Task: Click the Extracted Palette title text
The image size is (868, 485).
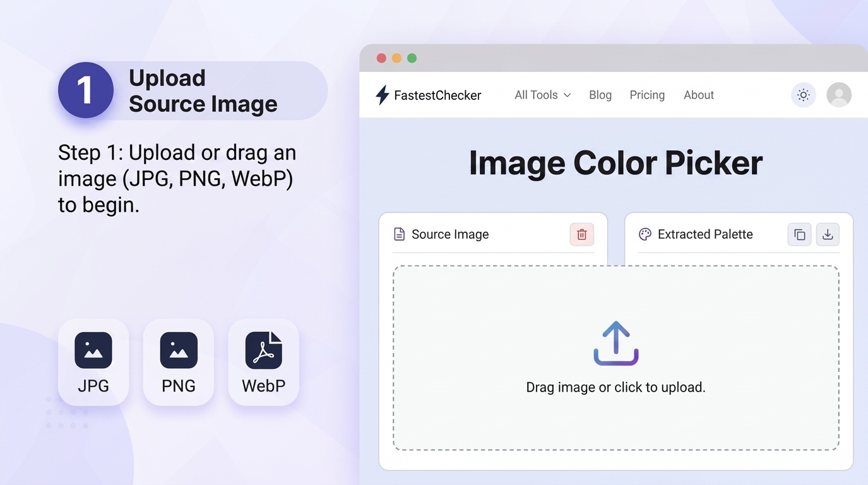Action: tap(705, 234)
